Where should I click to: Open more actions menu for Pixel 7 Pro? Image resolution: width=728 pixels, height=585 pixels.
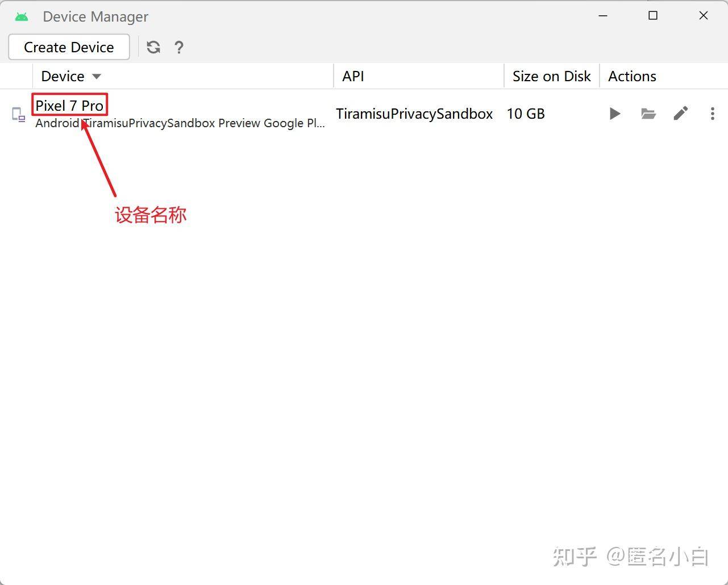click(712, 114)
